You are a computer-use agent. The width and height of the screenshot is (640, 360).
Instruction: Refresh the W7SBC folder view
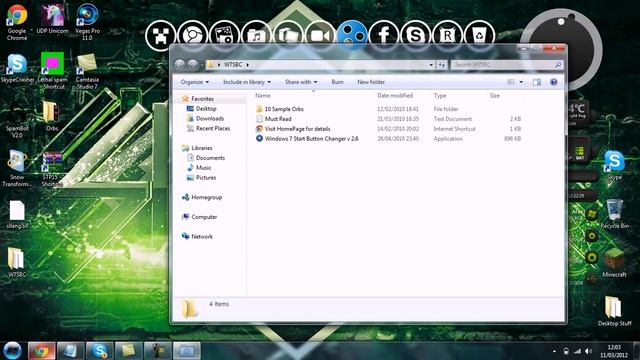(442, 64)
